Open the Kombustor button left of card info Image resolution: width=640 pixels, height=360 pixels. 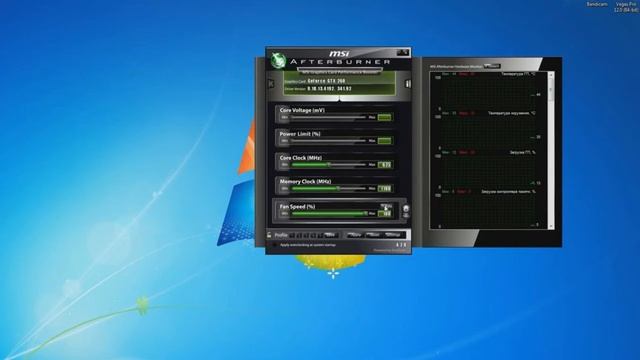point(271,84)
